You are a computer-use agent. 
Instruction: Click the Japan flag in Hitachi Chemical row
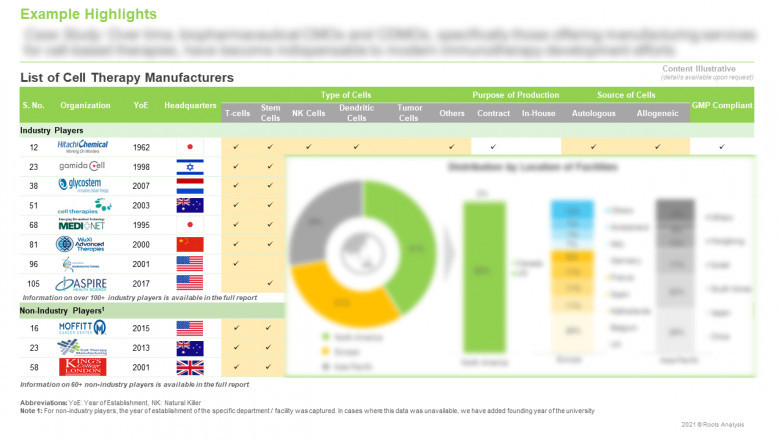[x=190, y=147]
